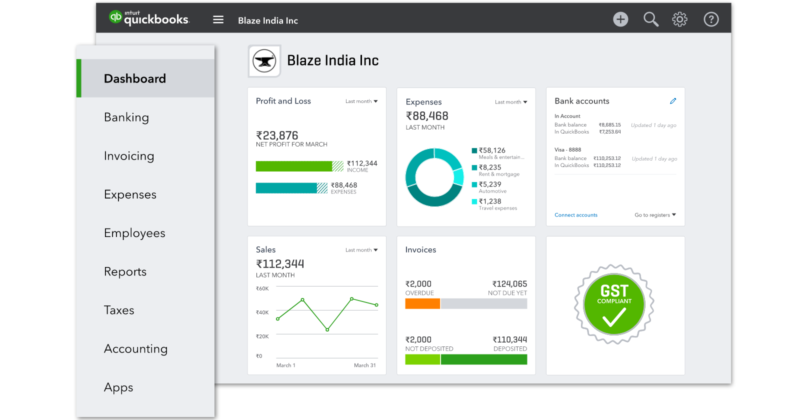This screenshot has height=420, width=800.
Task: Click the ₹2,000 overdue amount
Action: point(418,284)
